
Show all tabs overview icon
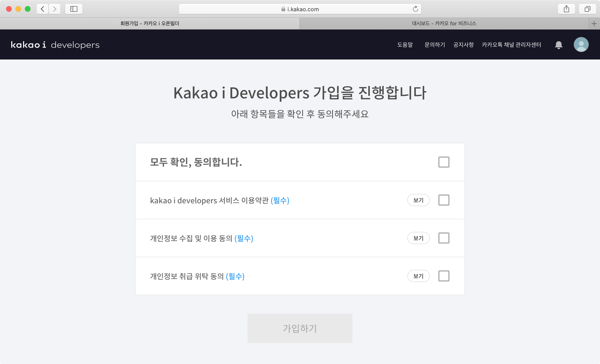coord(587,9)
